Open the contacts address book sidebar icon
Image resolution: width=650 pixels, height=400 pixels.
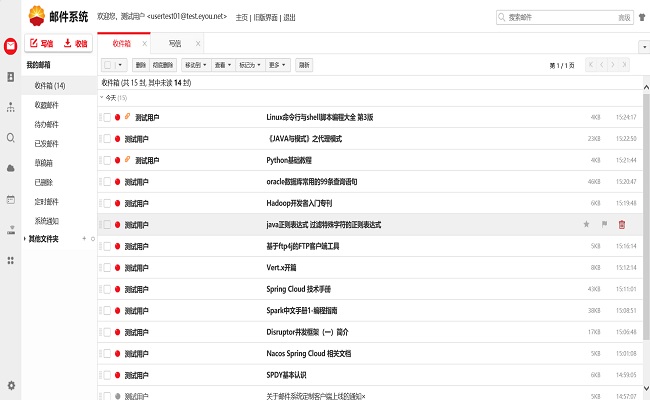coord(10,76)
